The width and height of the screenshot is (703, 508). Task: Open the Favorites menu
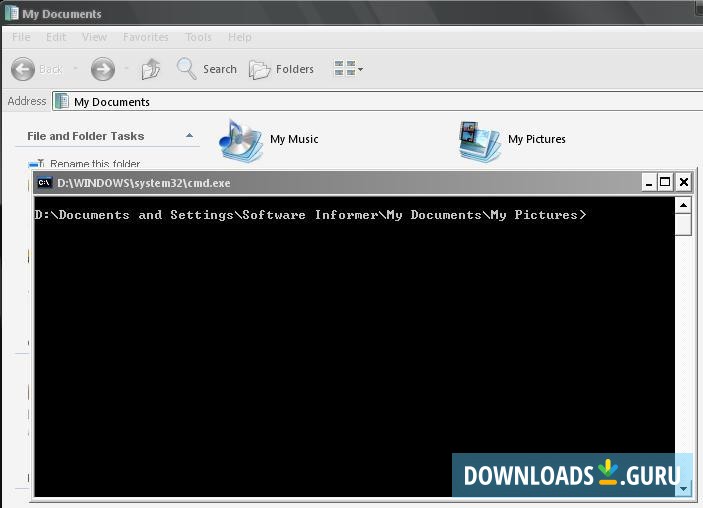146,37
